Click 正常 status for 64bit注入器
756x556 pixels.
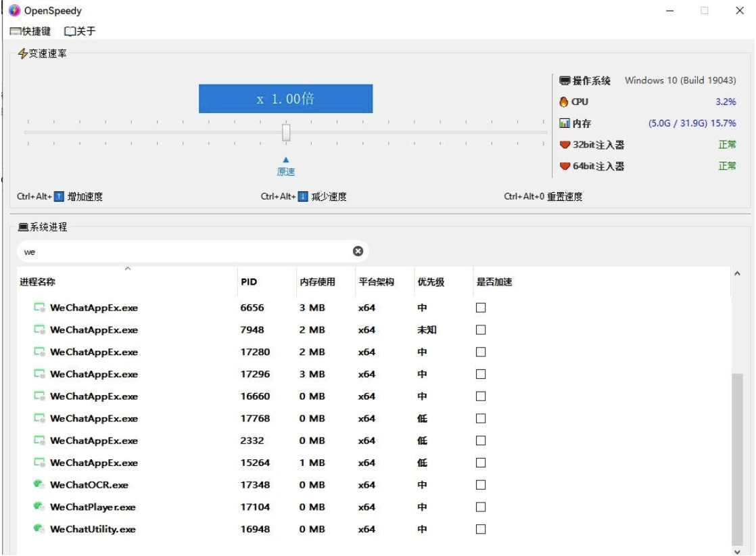pos(727,166)
